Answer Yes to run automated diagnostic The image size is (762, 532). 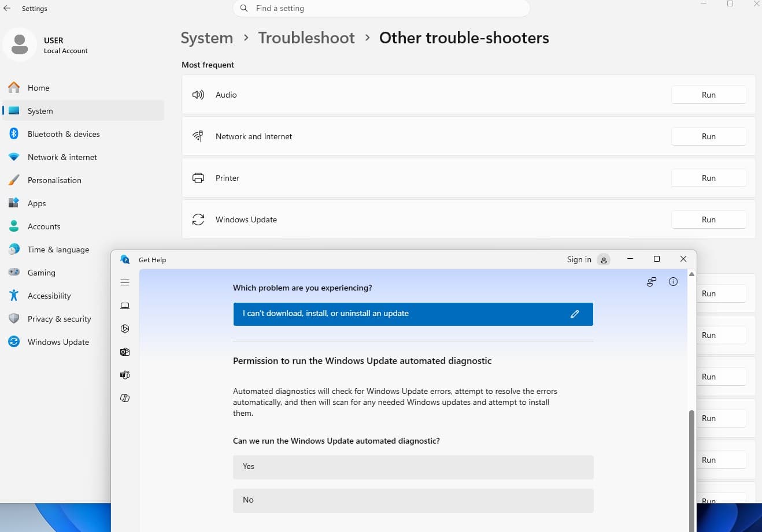coord(413,467)
